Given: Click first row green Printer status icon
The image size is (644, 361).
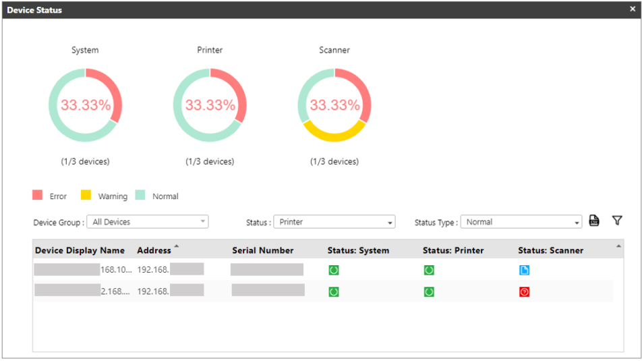Looking at the screenshot, I should pyautogui.click(x=429, y=270).
